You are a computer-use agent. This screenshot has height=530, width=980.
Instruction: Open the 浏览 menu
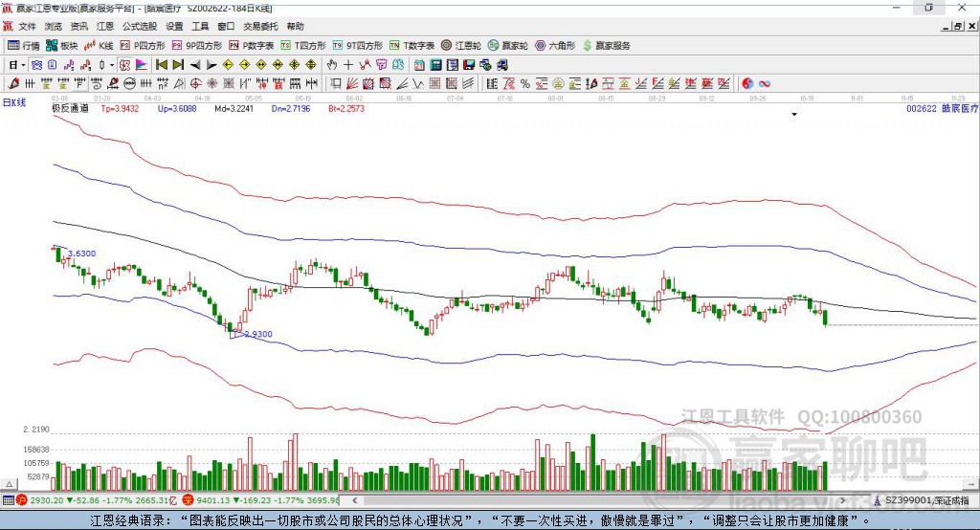point(54,26)
